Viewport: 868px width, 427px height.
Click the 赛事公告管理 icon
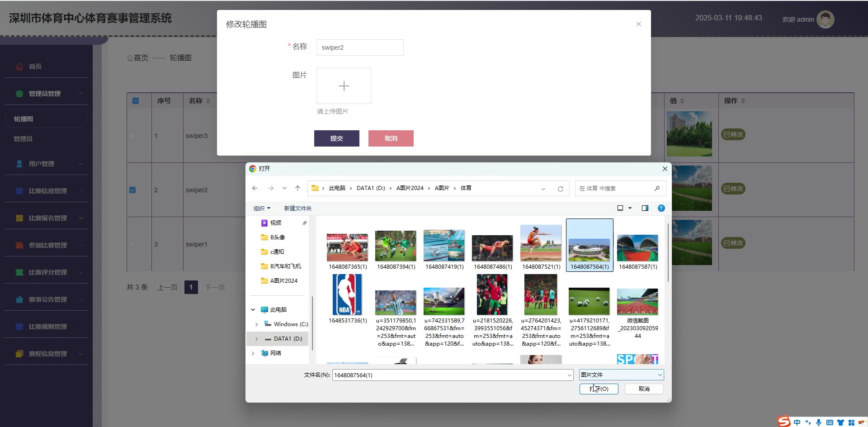pyautogui.click(x=19, y=299)
